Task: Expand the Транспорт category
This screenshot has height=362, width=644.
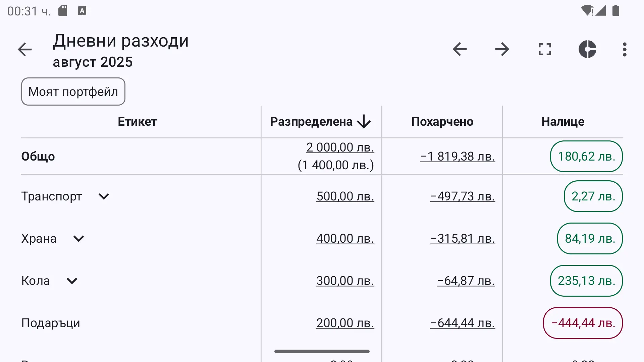Action: click(x=104, y=196)
